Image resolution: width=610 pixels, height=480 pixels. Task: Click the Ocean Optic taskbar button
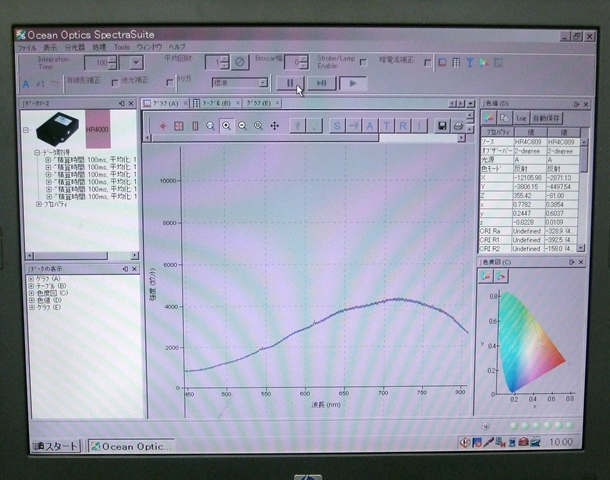[x=131, y=446]
